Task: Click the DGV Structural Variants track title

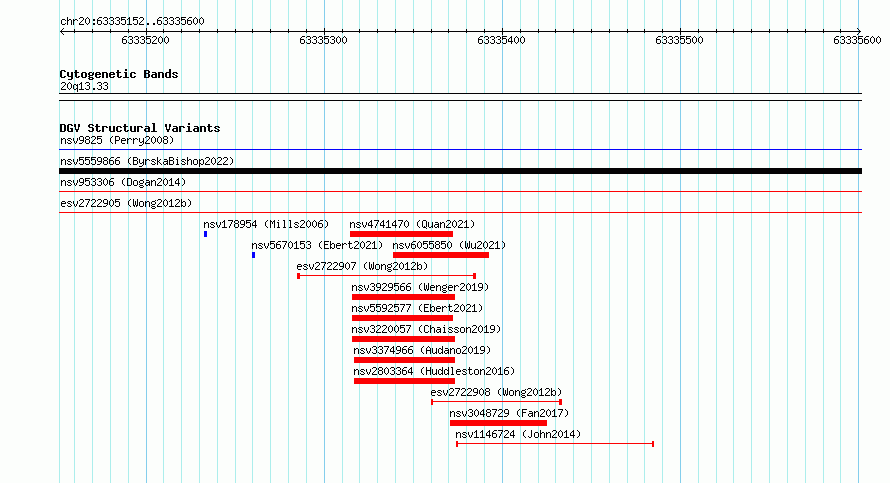Action: coord(140,128)
